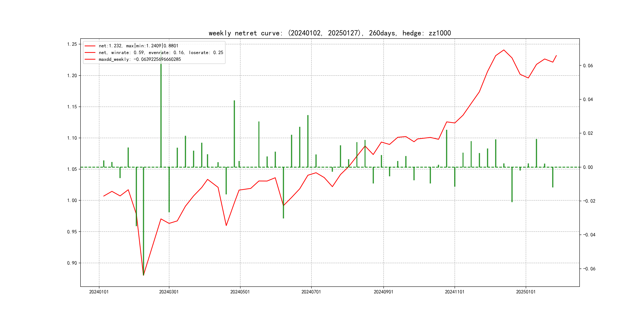Click the chart title text

(x=330, y=33)
